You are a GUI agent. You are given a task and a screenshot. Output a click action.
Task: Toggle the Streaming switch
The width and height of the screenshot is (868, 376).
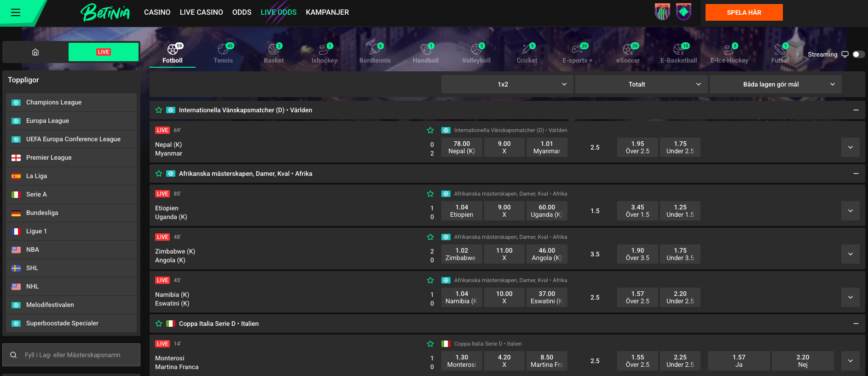tap(858, 54)
